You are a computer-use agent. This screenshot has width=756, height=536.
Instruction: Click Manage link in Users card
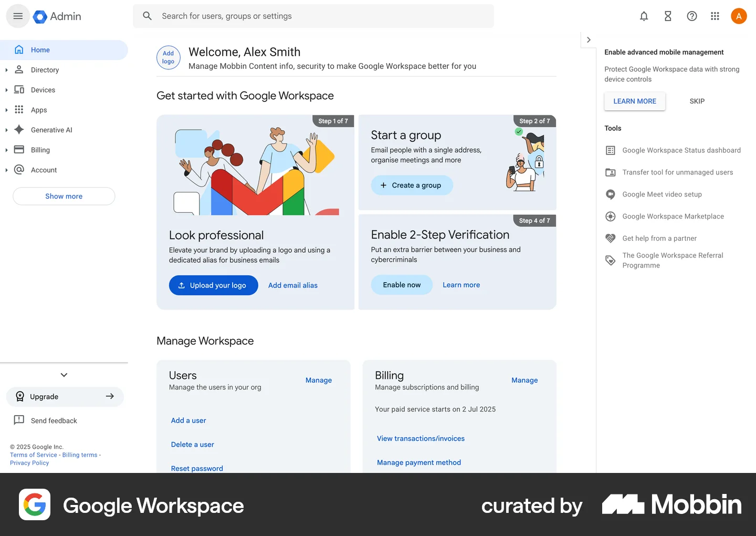pos(319,380)
